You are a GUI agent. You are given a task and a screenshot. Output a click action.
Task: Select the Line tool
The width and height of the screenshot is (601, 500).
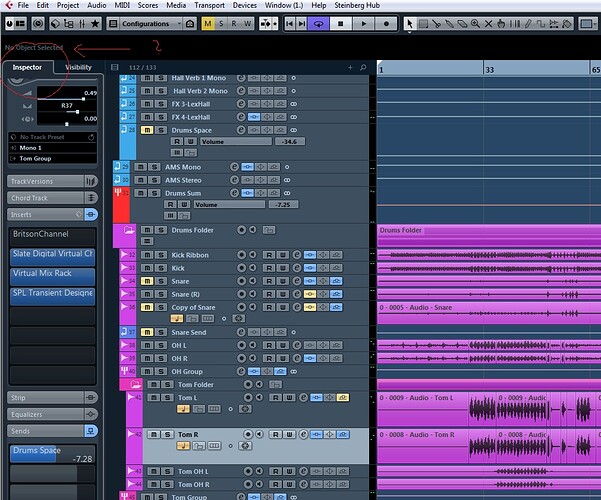(x=541, y=24)
